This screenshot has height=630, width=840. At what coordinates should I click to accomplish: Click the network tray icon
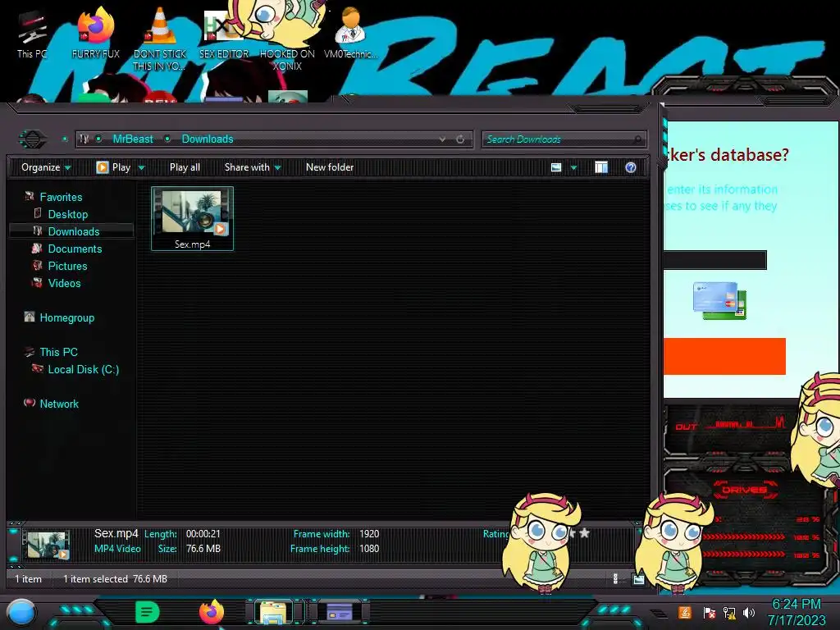click(x=729, y=612)
